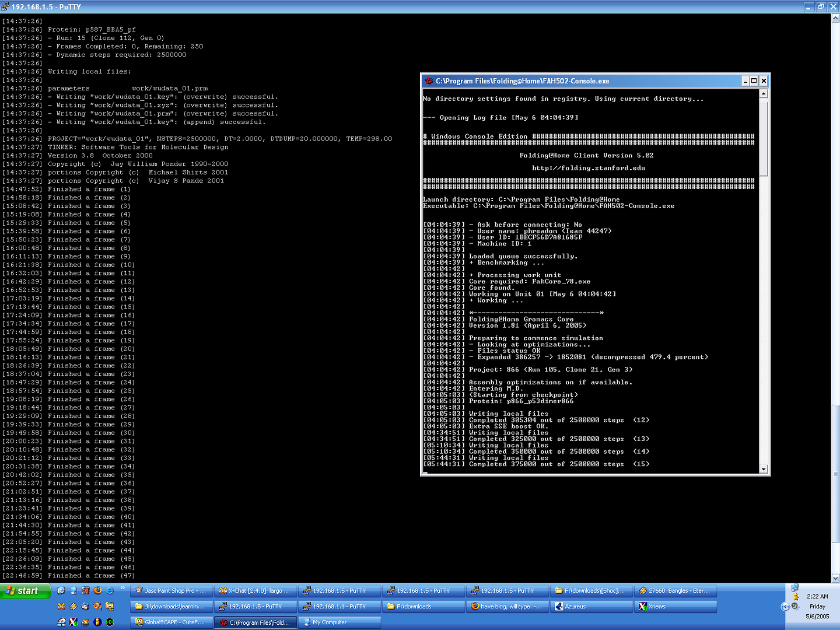
Task: Open PuTTY system menu icon in title bar
Action: click(x=5, y=6)
